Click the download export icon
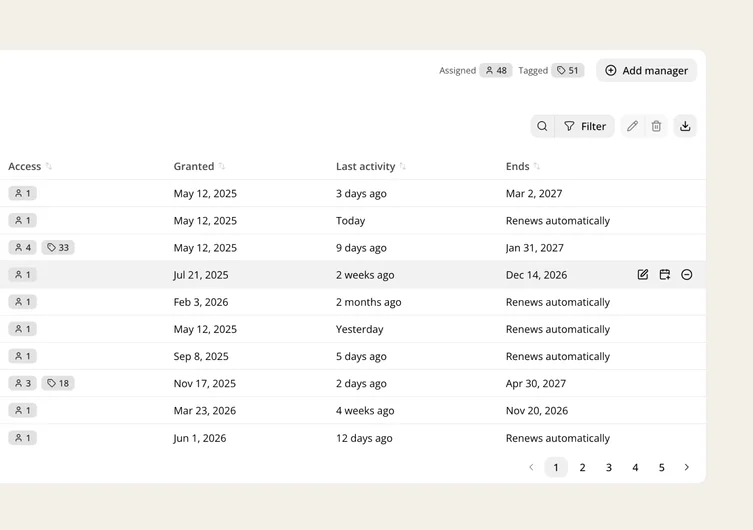This screenshot has width=753, height=530. click(x=685, y=126)
